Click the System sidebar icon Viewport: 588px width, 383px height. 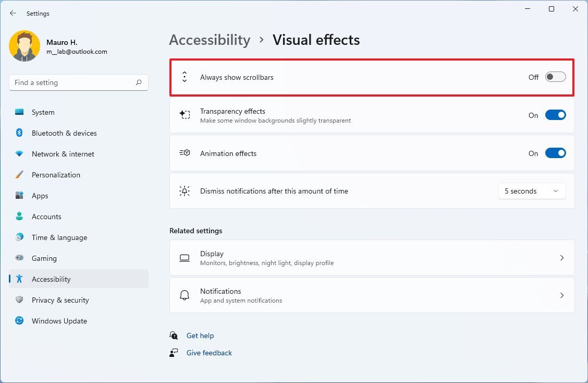(19, 112)
